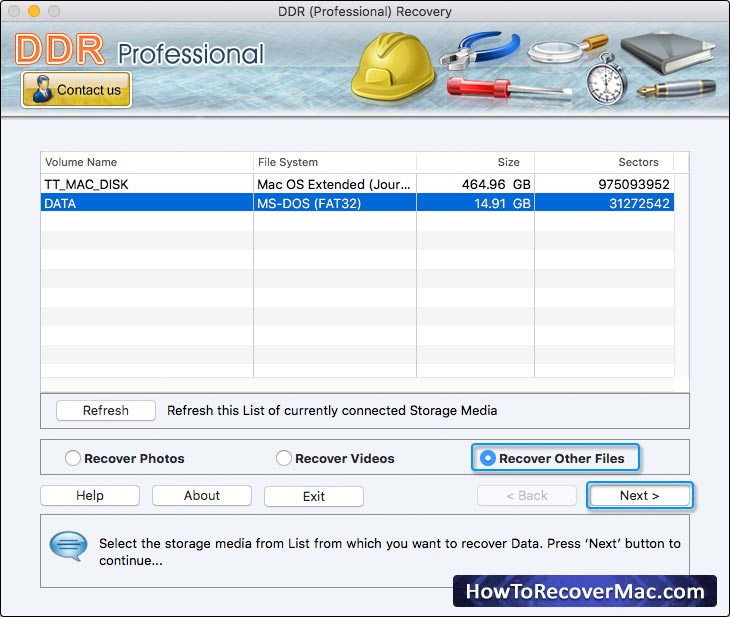The height and width of the screenshot is (617, 730).
Task: Open the About dialog
Action: 202,495
